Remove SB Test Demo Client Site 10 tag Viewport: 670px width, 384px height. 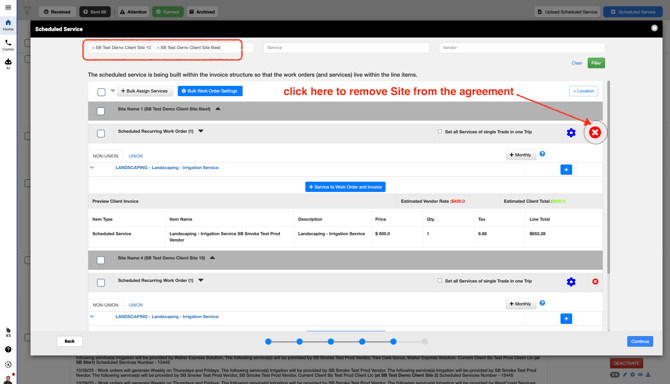pos(93,47)
